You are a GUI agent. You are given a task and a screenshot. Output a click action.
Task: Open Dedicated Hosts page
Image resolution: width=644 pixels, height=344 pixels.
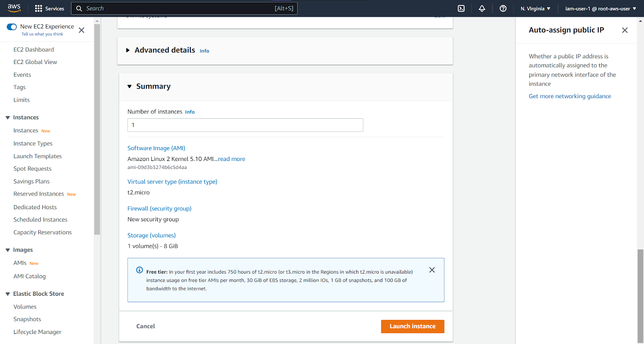pyautogui.click(x=35, y=207)
